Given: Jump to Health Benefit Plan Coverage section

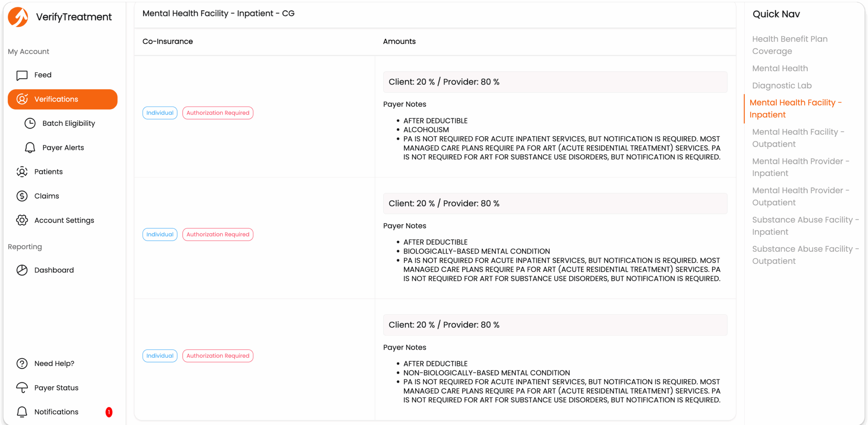Looking at the screenshot, I should tap(790, 45).
